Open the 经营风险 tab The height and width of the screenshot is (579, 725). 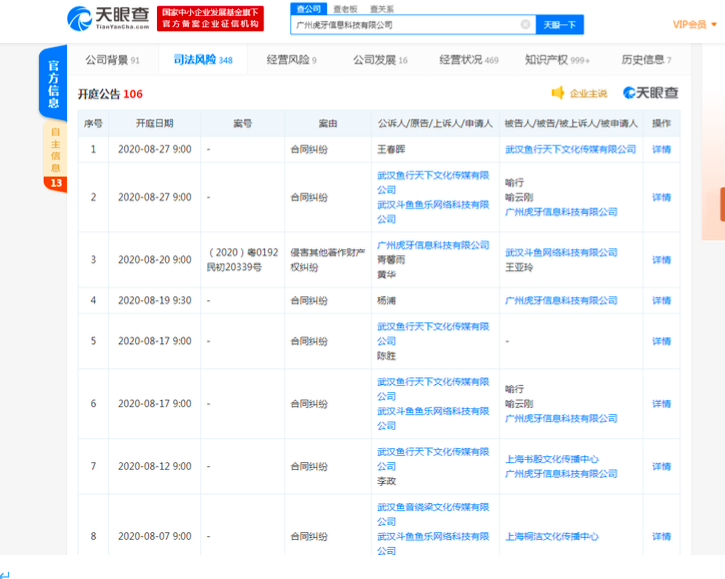[292, 60]
